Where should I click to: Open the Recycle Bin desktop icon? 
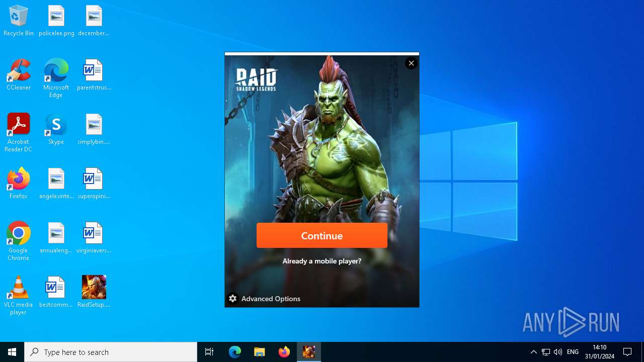19,21
